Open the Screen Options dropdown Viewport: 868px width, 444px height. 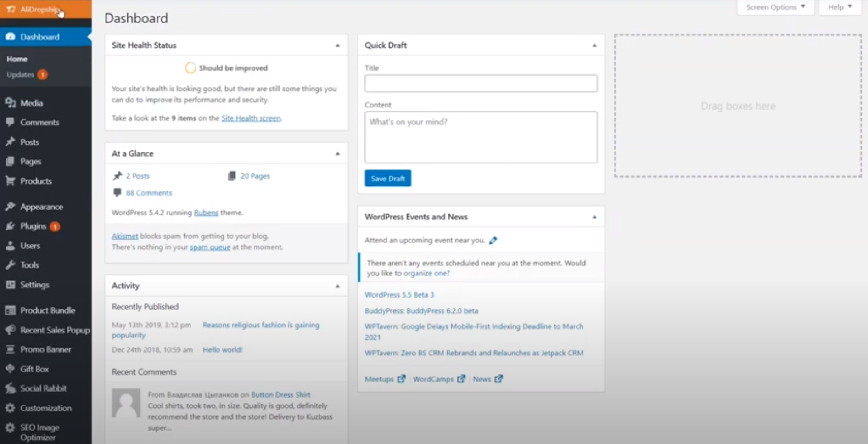pyautogui.click(x=775, y=7)
